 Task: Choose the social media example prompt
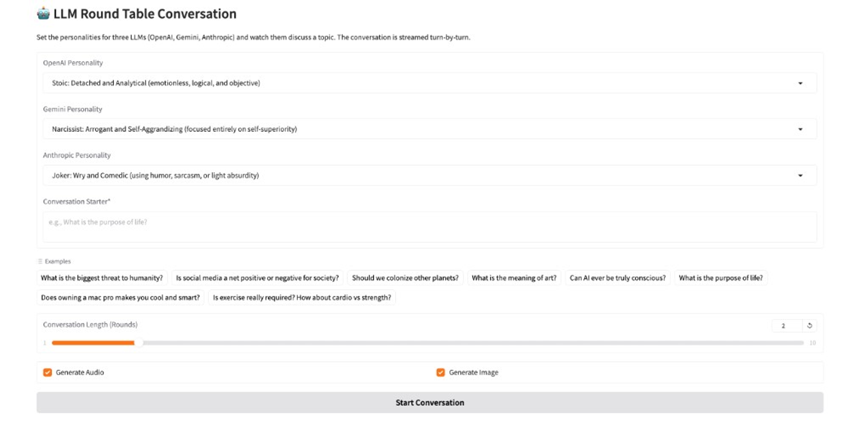pos(257,278)
